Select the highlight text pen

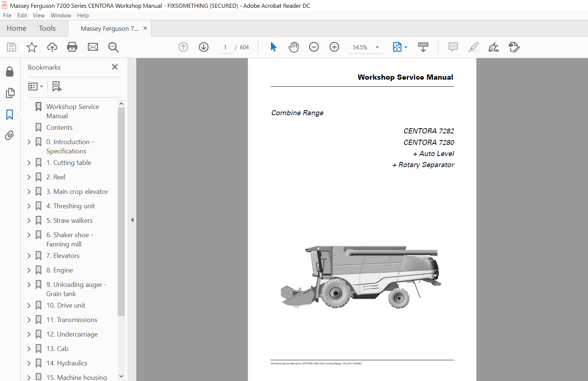[474, 47]
